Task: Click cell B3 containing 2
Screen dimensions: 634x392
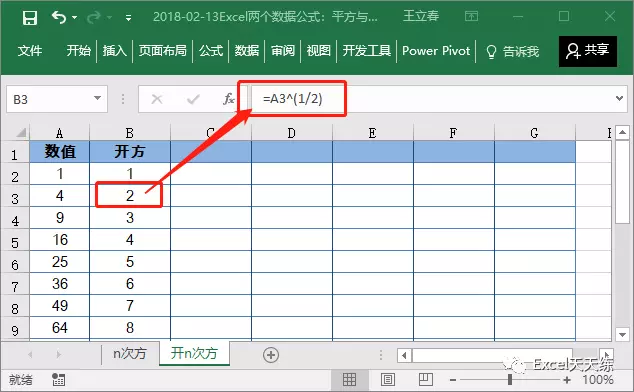Action: click(x=130, y=196)
